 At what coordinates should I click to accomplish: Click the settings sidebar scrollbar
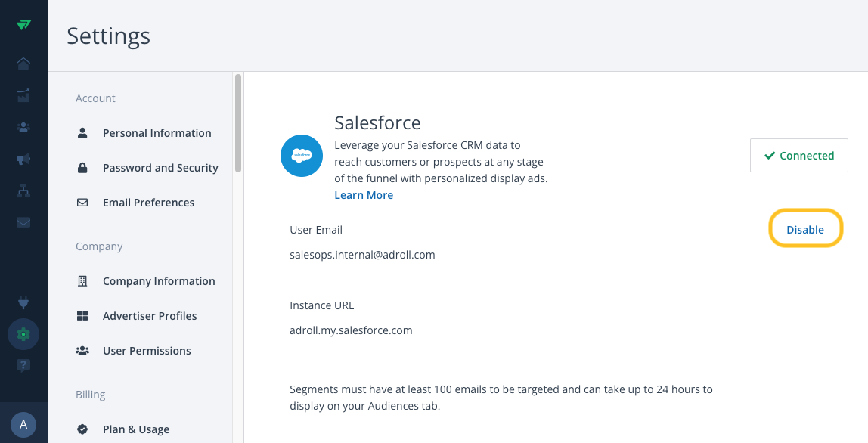238,123
